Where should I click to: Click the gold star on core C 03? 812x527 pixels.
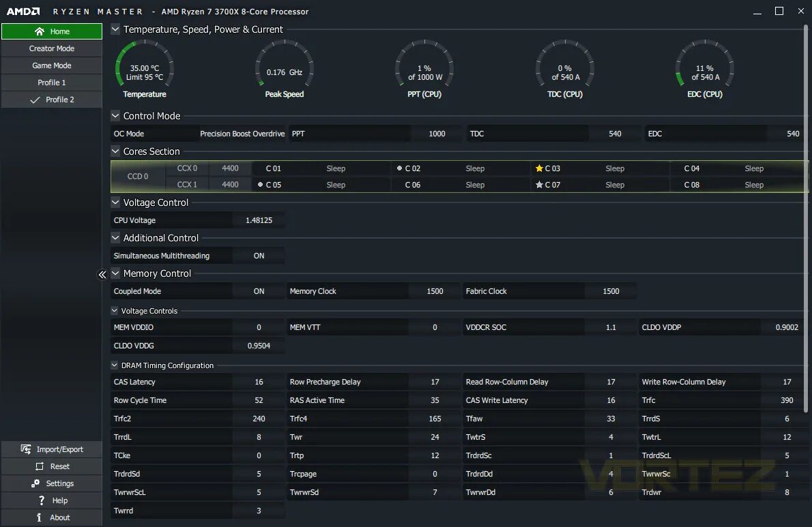pyautogui.click(x=539, y=168)
